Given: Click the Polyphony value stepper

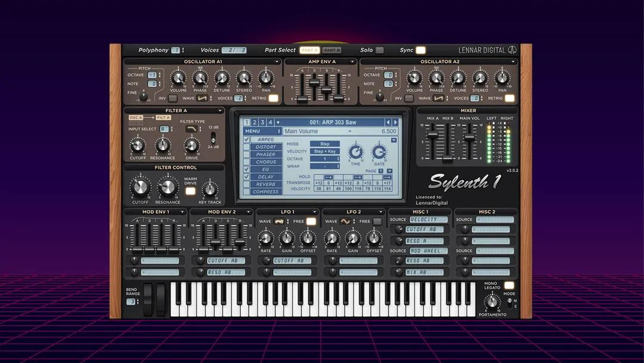Looking at the screenshot, I should pyautogui.click(x=183, y=50).
